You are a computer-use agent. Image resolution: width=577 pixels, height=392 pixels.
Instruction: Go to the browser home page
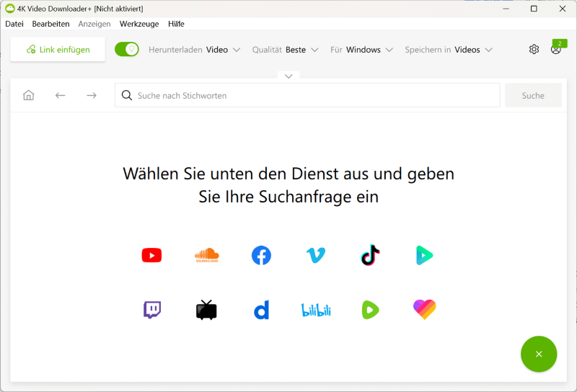(x=29, y=95)
